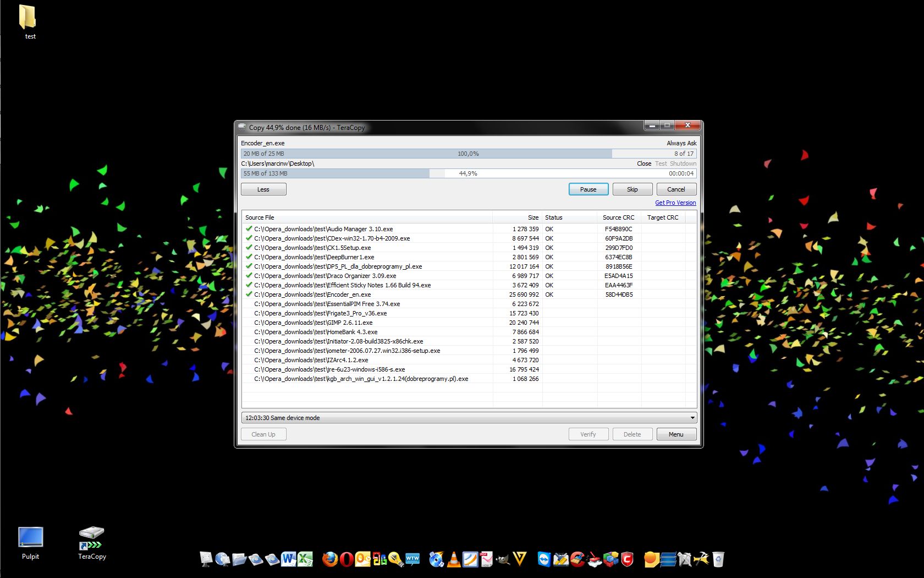
Task: Open the red shield C icon
Action: 627,559
